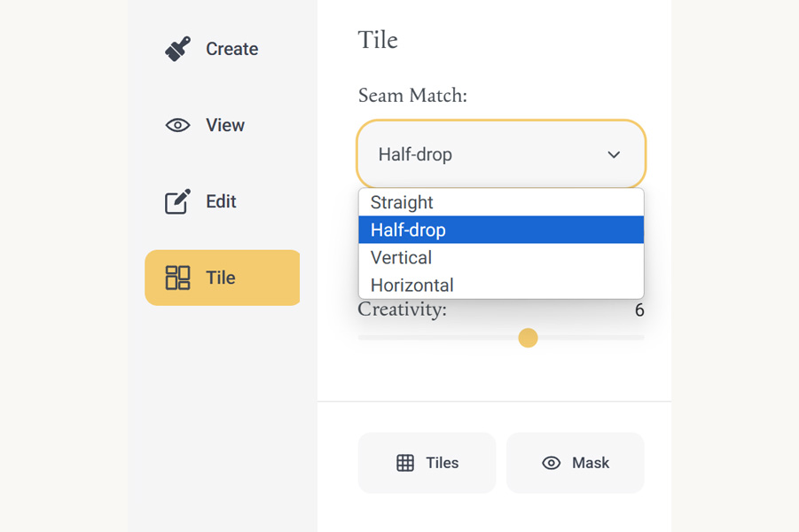This screenshot has height=532, width=799.
Task: Click the grid icon in Tiles button
Action: tap(405, 463)
